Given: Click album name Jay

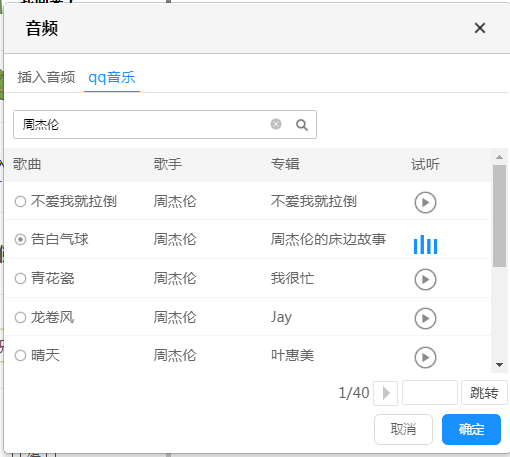Looking at the screenshot, I should 281,317.
